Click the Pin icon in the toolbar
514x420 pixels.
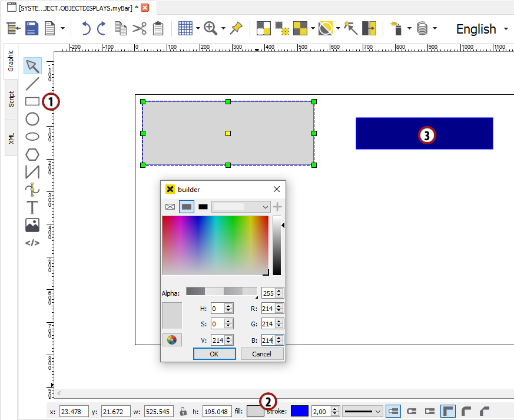point(236,28)
